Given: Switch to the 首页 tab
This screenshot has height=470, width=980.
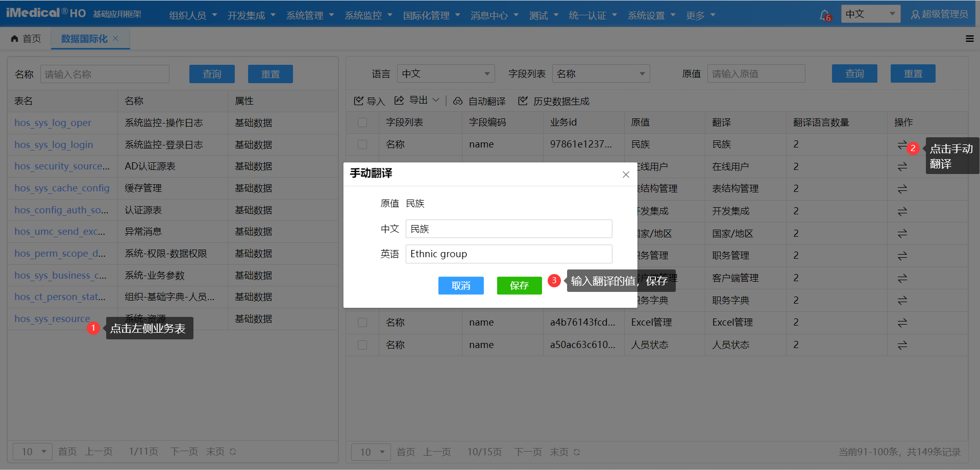Looking at the screenshot, I should [26, 39].
